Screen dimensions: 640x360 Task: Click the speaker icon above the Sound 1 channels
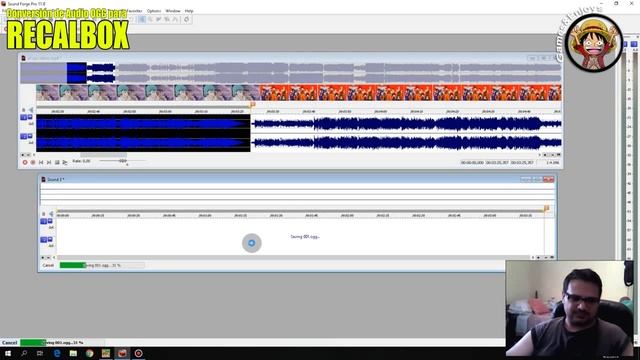click(x=51, y=214)
